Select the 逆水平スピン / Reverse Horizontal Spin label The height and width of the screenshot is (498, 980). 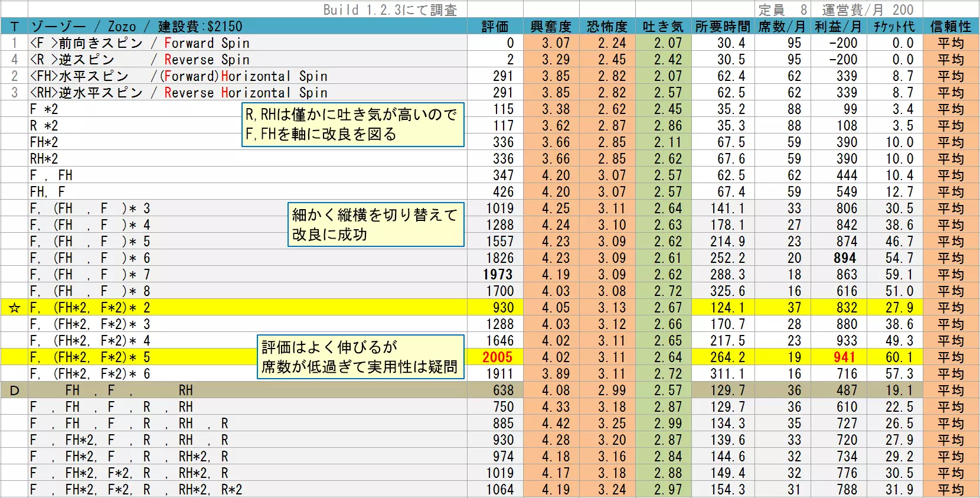[179, 93]
